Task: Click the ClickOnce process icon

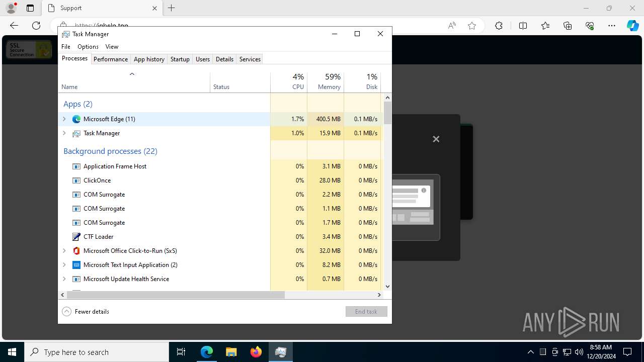Action: pyautogui.click(x=76, y=180)
